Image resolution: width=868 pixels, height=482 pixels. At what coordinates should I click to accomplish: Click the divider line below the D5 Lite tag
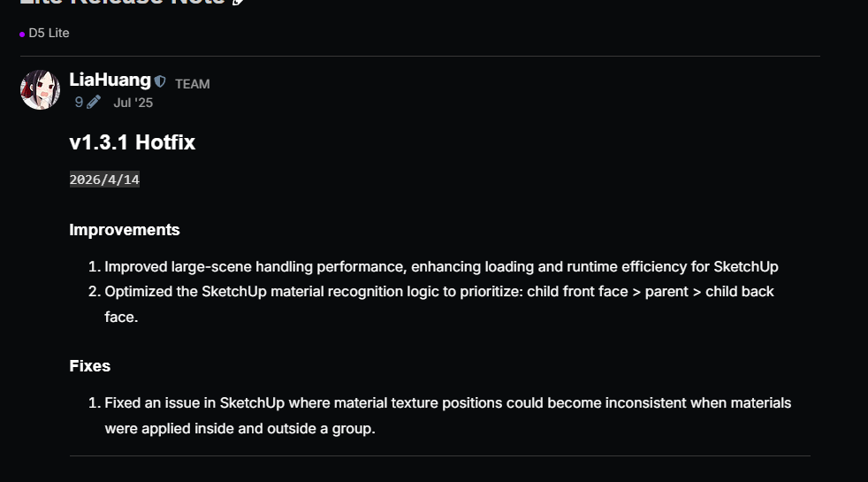click(x=420, y=56)
